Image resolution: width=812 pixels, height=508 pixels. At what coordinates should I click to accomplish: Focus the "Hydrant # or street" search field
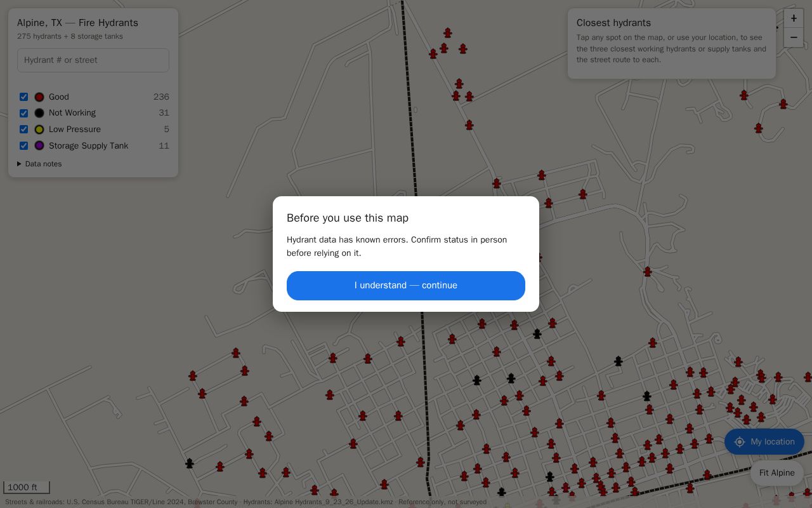[x=93, y=60]
